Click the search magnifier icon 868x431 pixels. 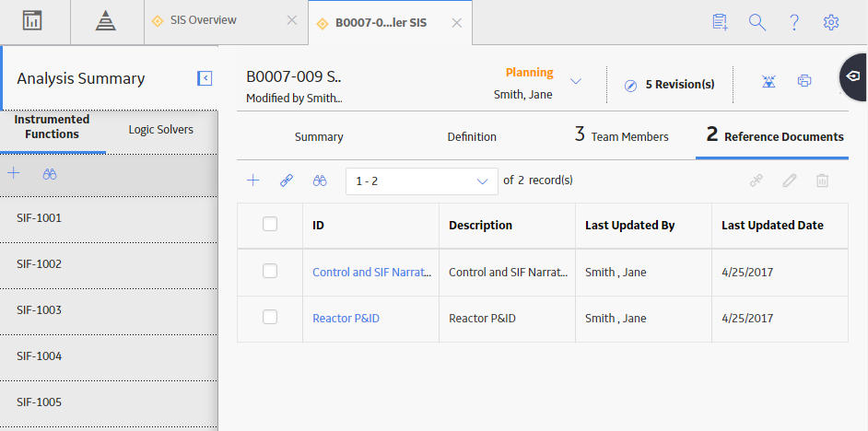point(757,22)
